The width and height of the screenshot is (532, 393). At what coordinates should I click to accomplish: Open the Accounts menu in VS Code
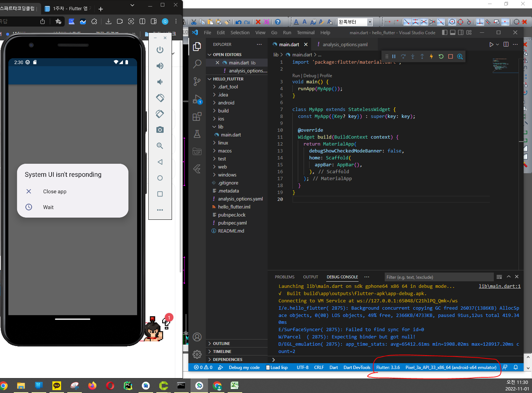click(197, 337)
